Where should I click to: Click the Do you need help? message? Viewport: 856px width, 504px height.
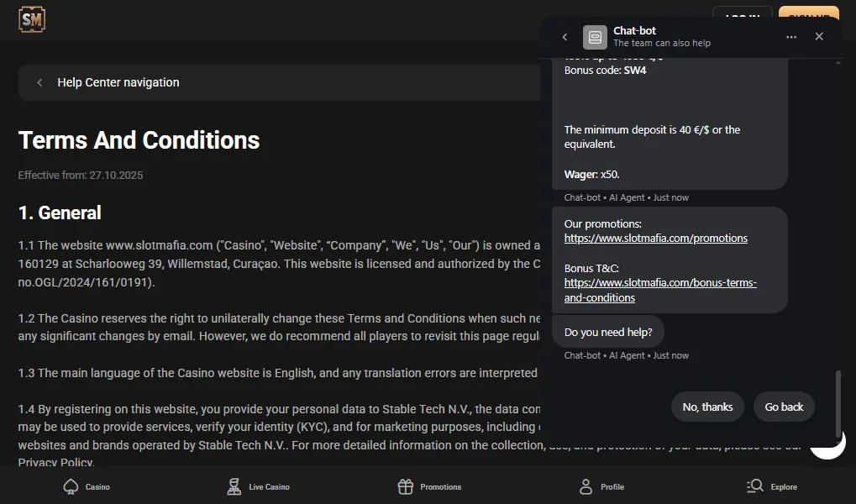tap(608, 332)
